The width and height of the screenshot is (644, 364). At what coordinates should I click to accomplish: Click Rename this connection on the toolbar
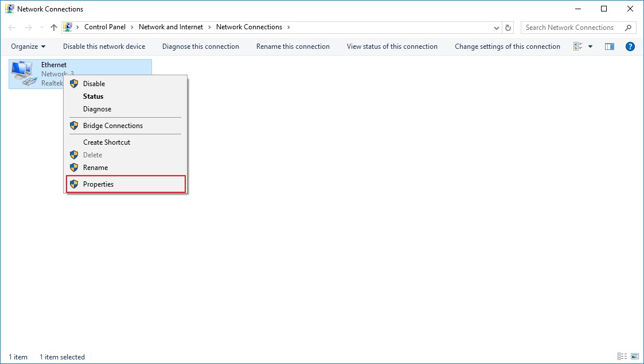[x=292, y=46]
